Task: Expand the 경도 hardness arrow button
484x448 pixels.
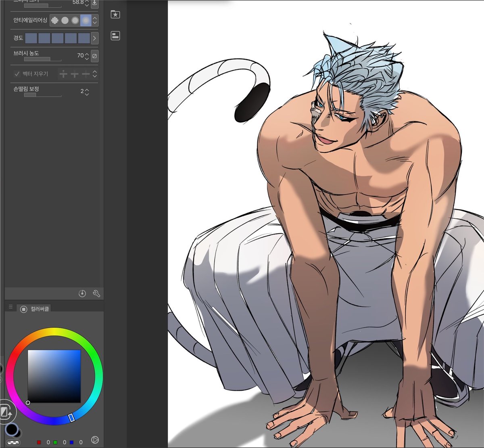Action: 94,38
